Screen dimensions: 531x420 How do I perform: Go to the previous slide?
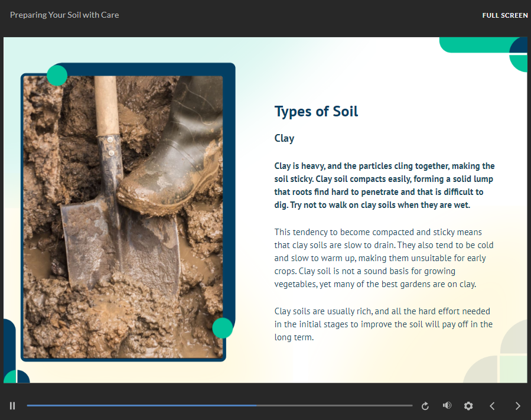click(492, 406)
